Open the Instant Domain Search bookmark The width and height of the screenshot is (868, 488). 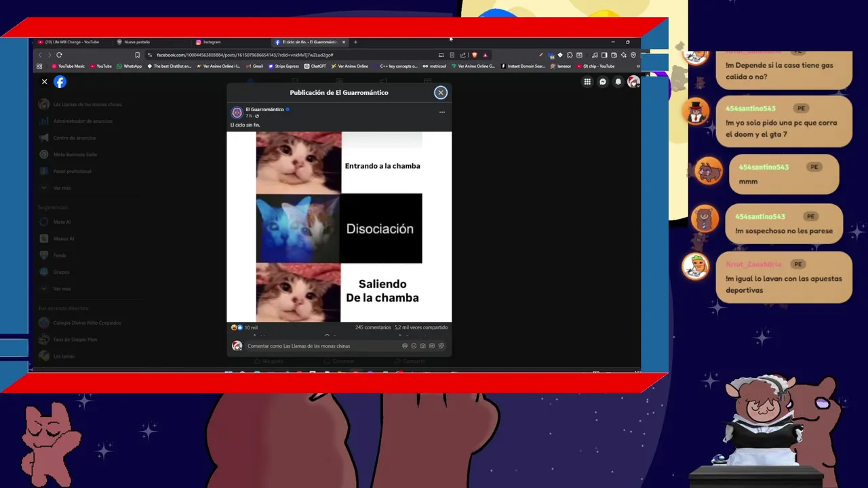(523, 66)
